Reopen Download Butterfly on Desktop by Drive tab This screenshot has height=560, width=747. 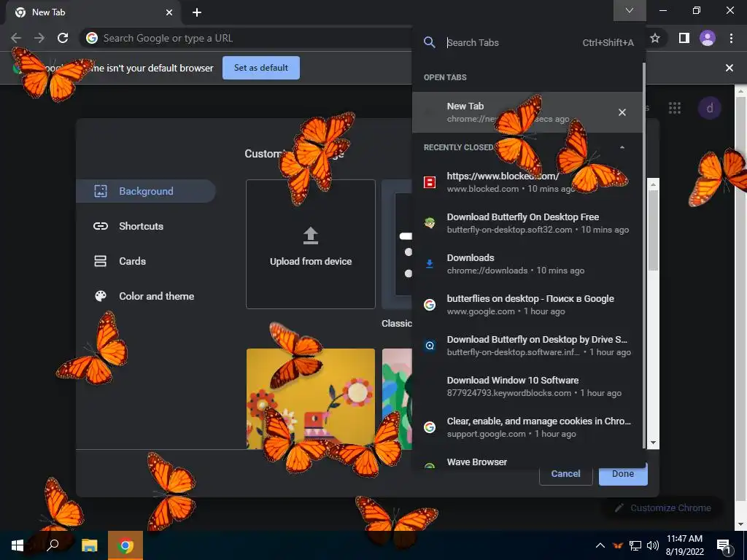pos(528,346)
